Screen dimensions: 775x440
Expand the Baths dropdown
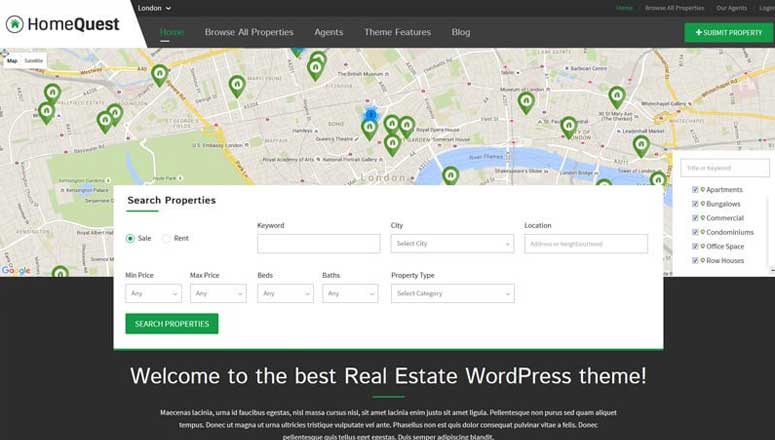350,293
